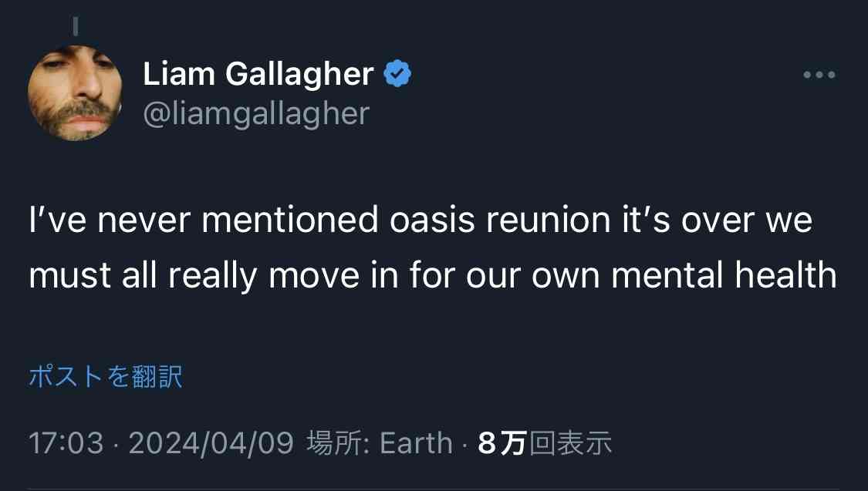Image resolution: width=868 pixels, height=491 pixels.
Task: Click the 17:03 timestamp
Action: [66, 443]
